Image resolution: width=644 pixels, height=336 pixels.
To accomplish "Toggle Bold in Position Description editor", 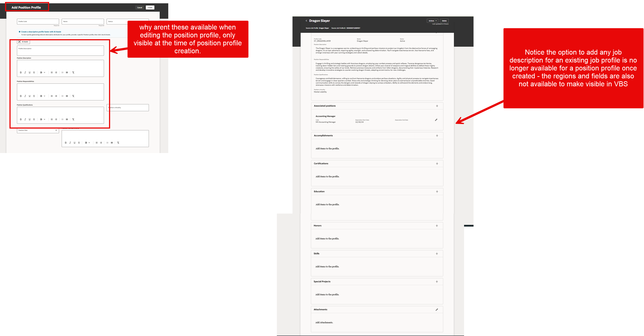I will (x=21, y=72).
